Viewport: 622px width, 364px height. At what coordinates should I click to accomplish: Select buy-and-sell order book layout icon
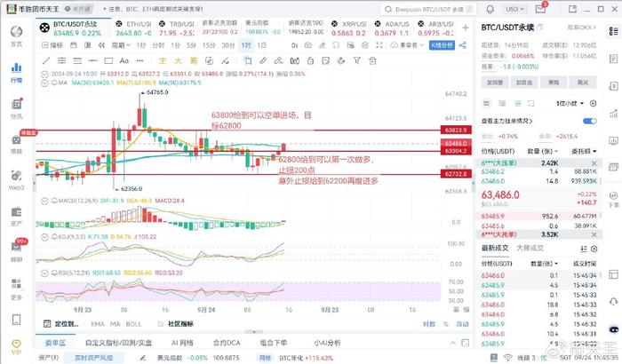point(486,104)
